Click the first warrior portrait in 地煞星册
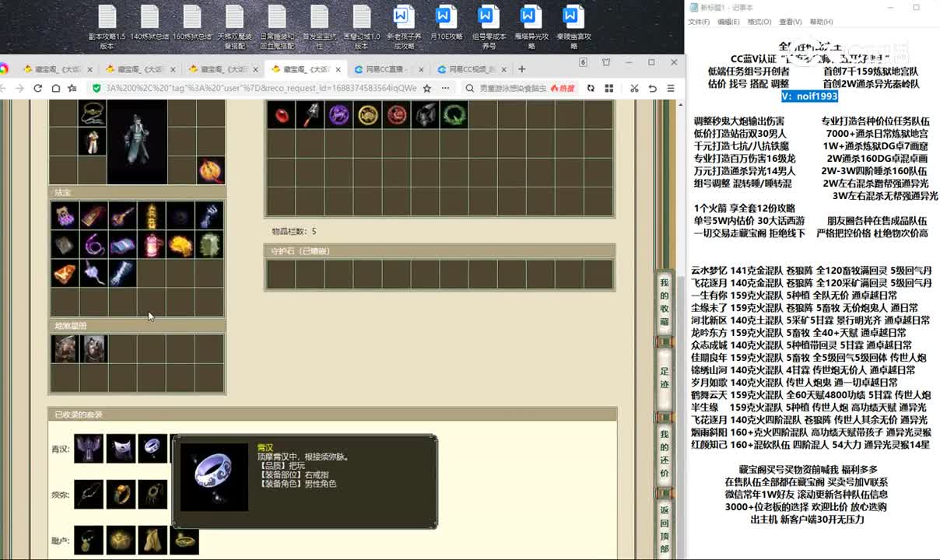This screenshot has width=940, height=560. click(65, 348)
